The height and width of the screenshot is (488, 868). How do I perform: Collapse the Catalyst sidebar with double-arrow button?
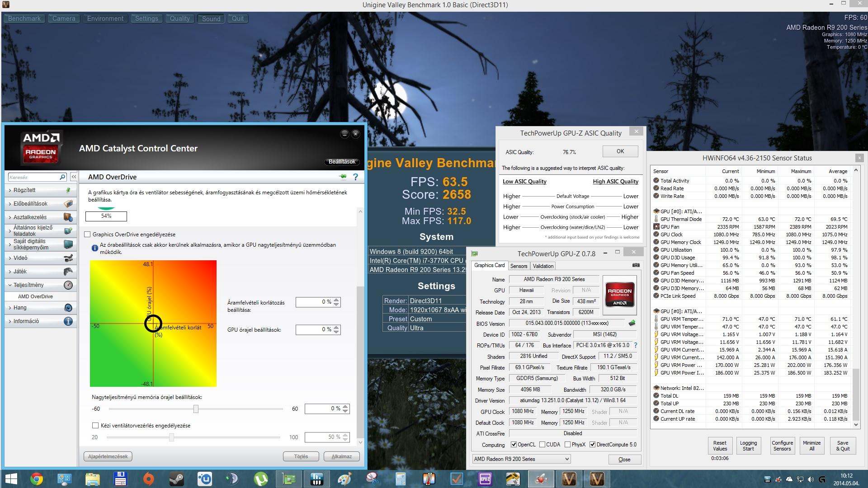point(74,177)
